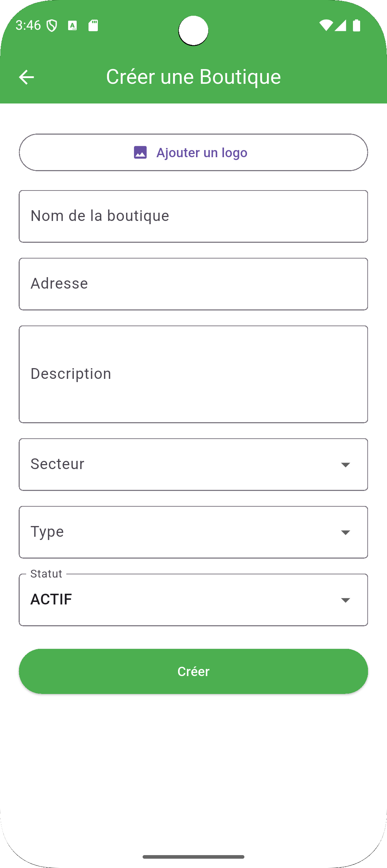The image size is (387, 868).
Task: Tap the Secteur field label
Action: tap(57, 464)
